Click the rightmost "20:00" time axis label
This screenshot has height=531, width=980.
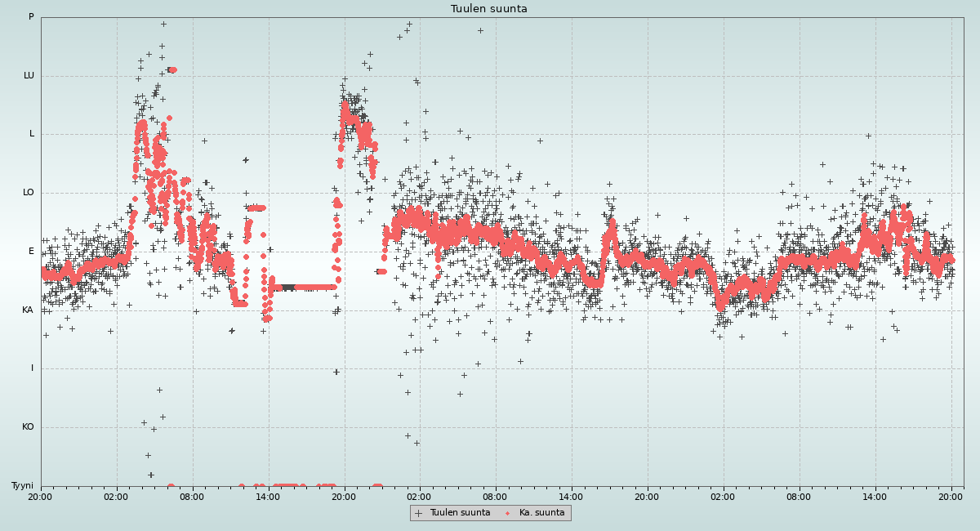[951, 496]
